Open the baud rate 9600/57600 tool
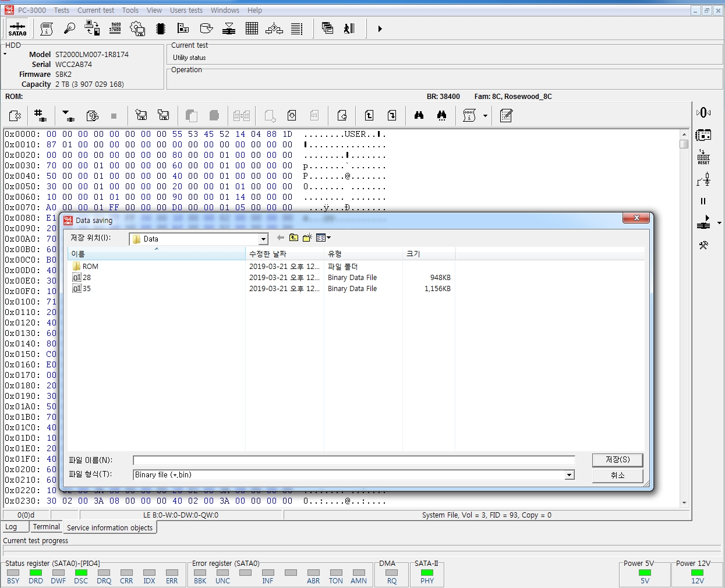This screenshot has width=725, height=588. click(115, 29)
